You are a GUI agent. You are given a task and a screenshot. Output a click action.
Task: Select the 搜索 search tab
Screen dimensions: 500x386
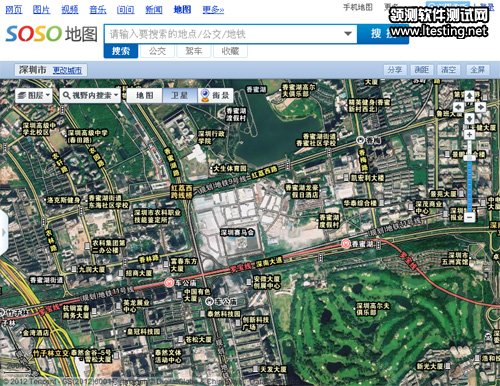[121, 51]
